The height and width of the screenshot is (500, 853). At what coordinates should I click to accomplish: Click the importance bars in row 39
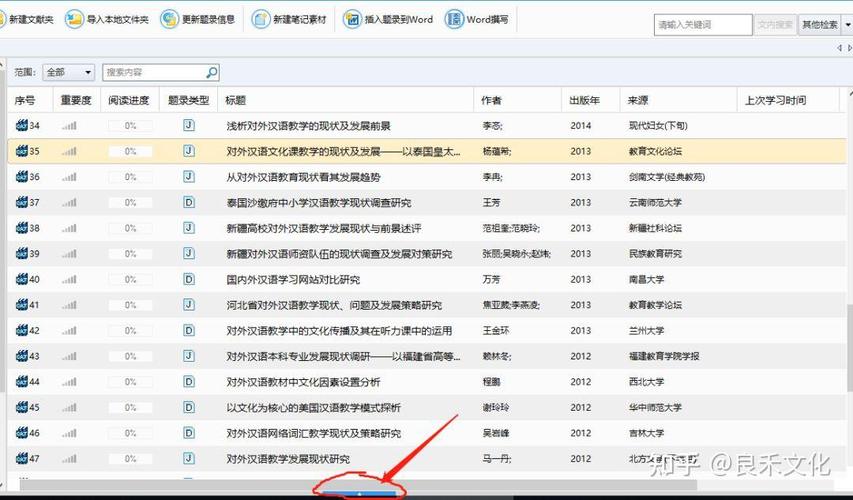[x=70, y=254]
